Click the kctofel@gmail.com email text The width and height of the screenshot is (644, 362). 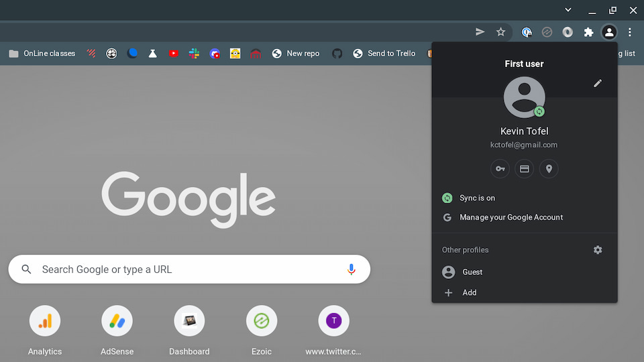(524, 145)
